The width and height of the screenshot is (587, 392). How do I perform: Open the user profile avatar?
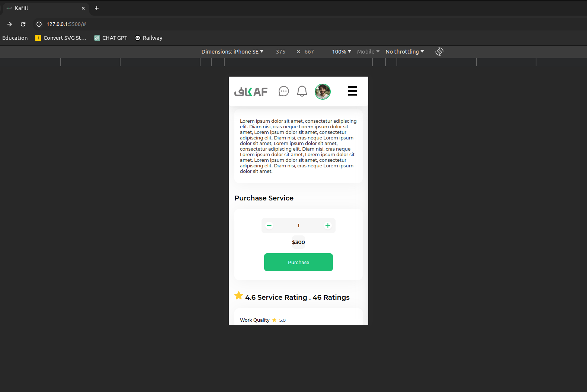point(323,91)
